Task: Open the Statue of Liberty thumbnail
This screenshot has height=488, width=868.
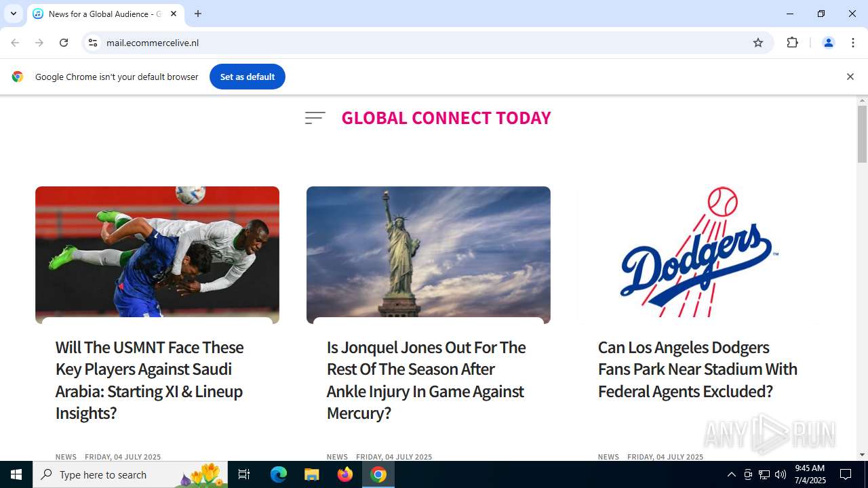Action: (x=429, y=255)
